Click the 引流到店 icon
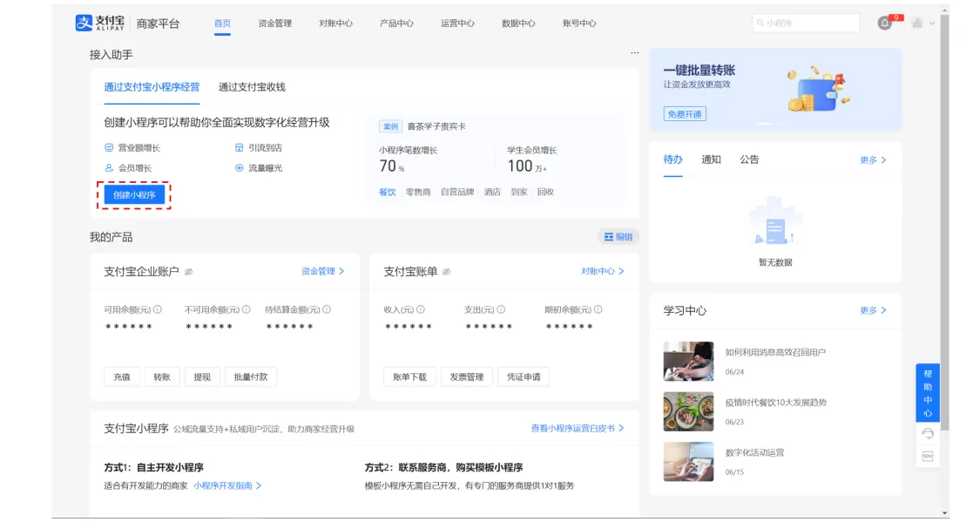Viewport: 980px width, 522px height. pos(239,147)
